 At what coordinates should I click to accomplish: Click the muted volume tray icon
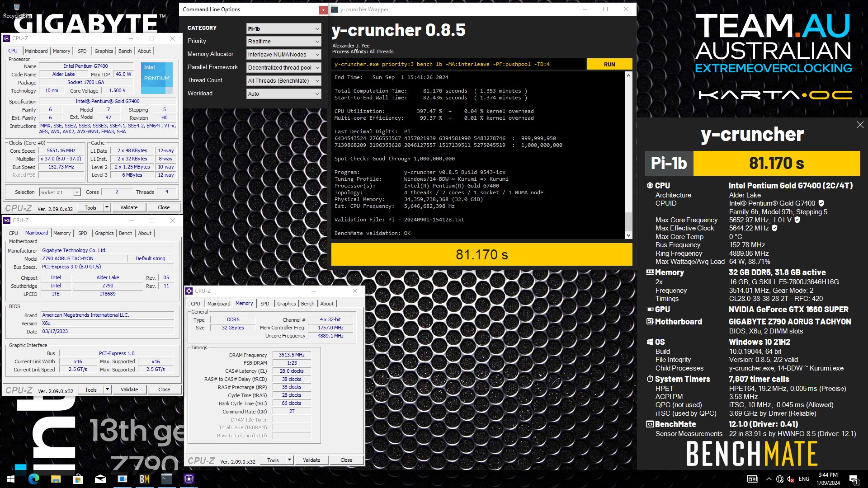pos(791,479)
